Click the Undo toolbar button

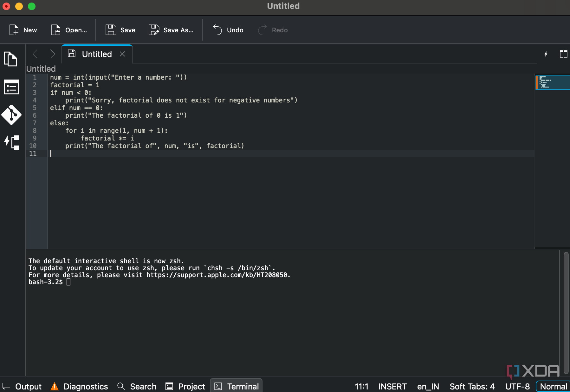pos(228,30)
